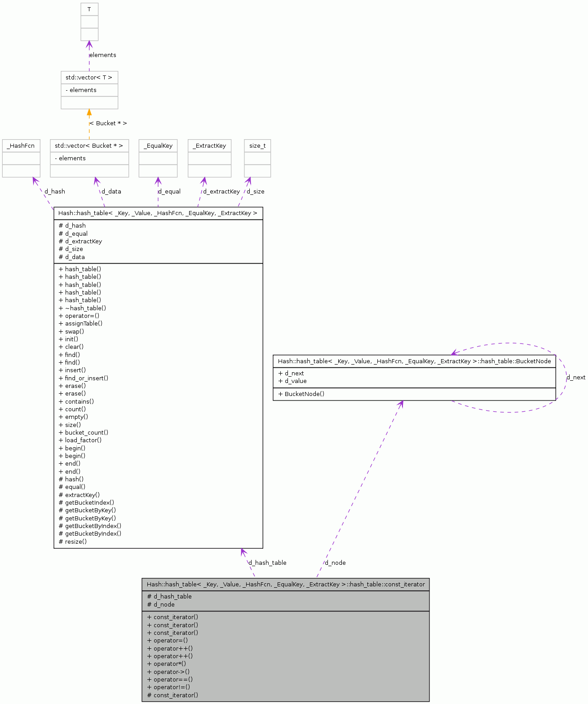Click the size_t type node

(257, 146)
